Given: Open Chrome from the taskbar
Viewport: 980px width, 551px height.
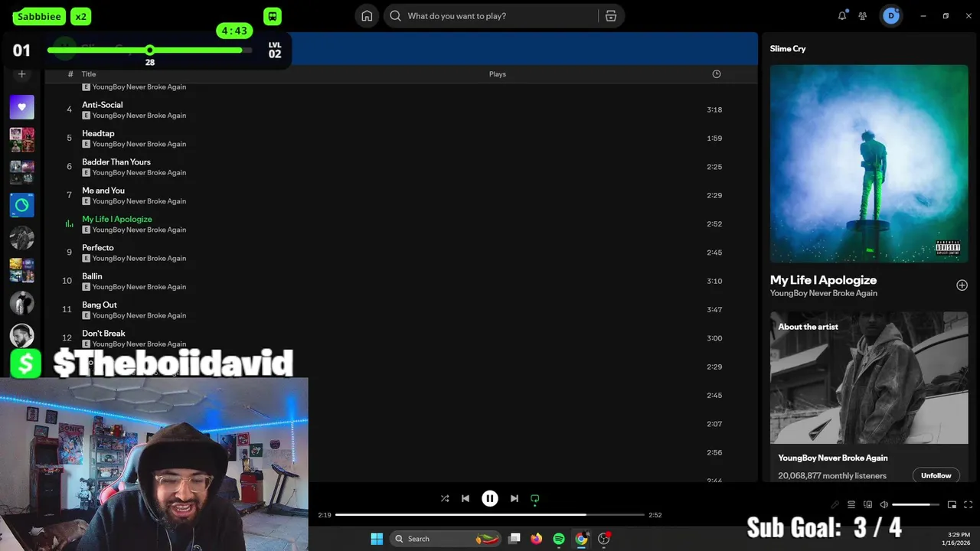Looking at the screenshot, I should (581, 539).
